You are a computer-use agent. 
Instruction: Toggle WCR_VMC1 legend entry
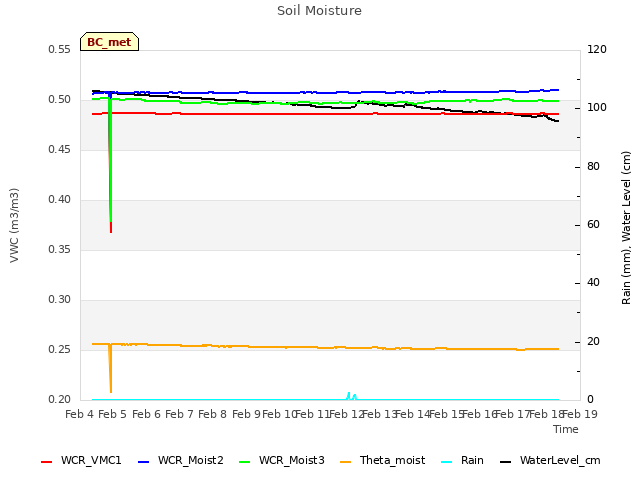tap(81, 460)
